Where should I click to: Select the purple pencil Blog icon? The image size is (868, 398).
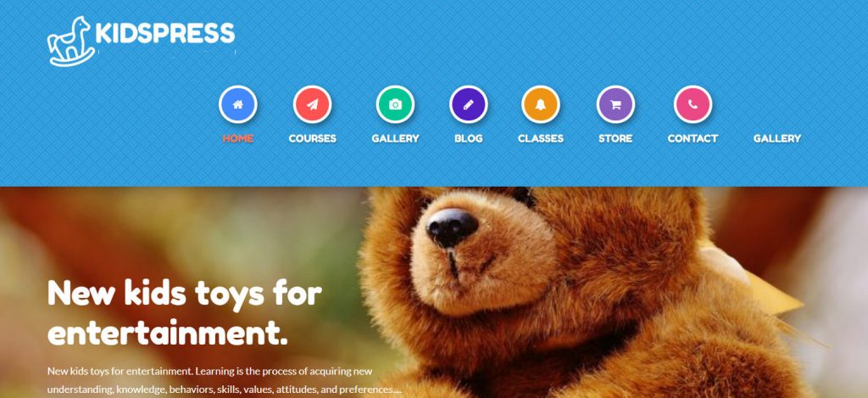(x=468, y=104)
